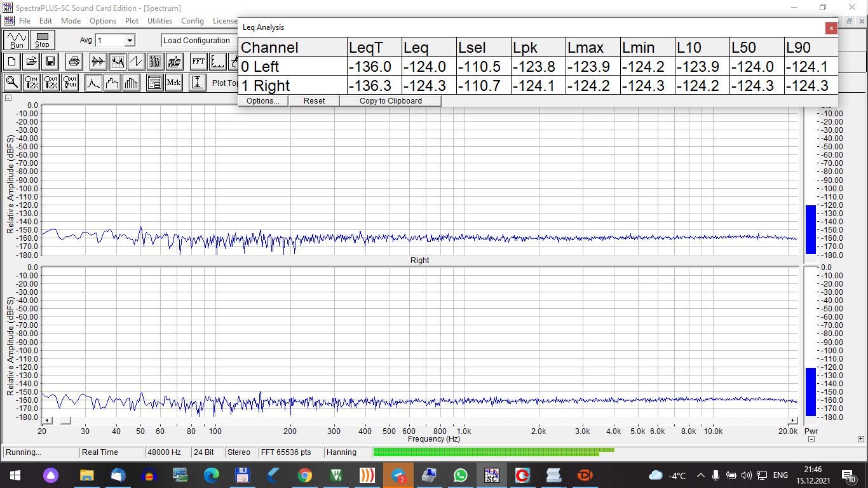The image size is (868, 488).
Task: Click the Zoom Out Full icon
Action: [x=70, y=83]
